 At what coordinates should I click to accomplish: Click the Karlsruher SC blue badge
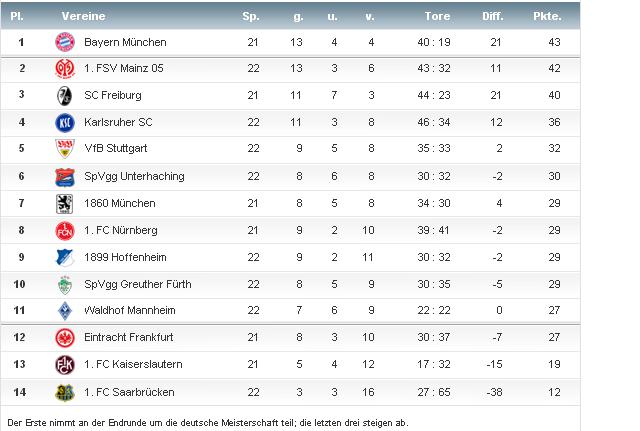coord(65,122)
